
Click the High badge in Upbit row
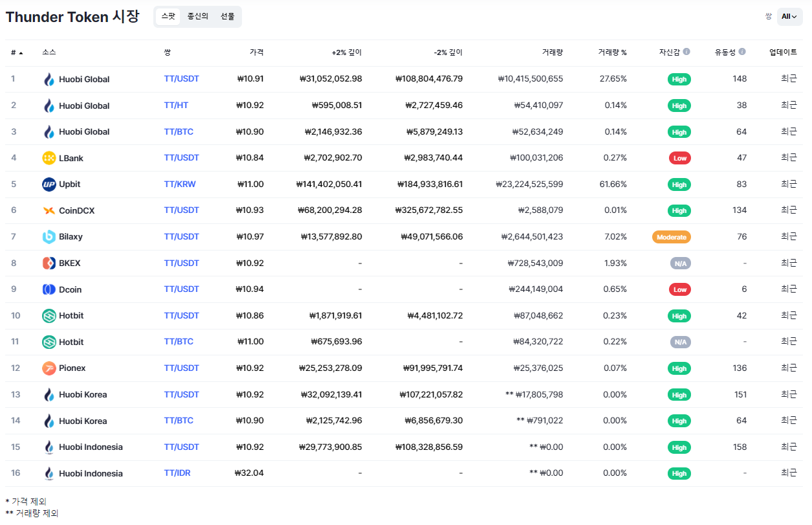(679, 184)
